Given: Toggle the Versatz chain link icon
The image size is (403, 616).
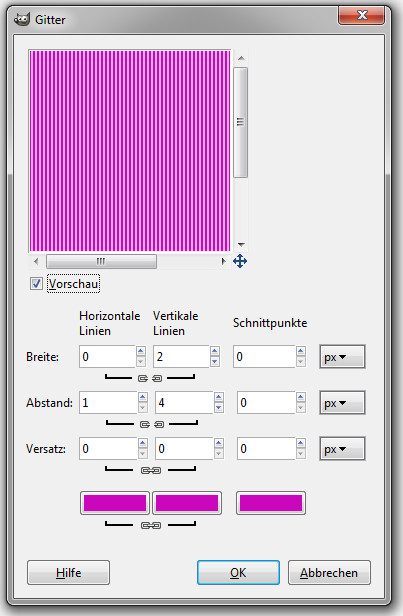Looking at the screenshot, I should (151, 470).
